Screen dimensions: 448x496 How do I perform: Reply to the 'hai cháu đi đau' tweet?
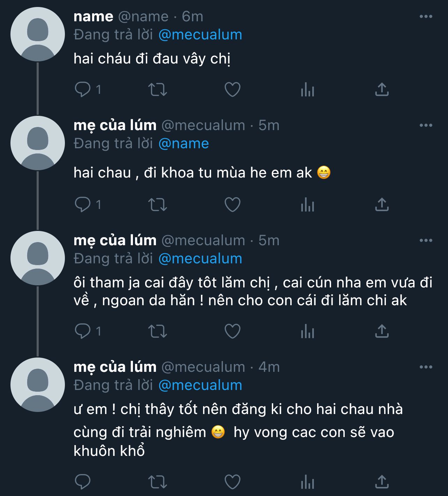(x=83, y=89)
